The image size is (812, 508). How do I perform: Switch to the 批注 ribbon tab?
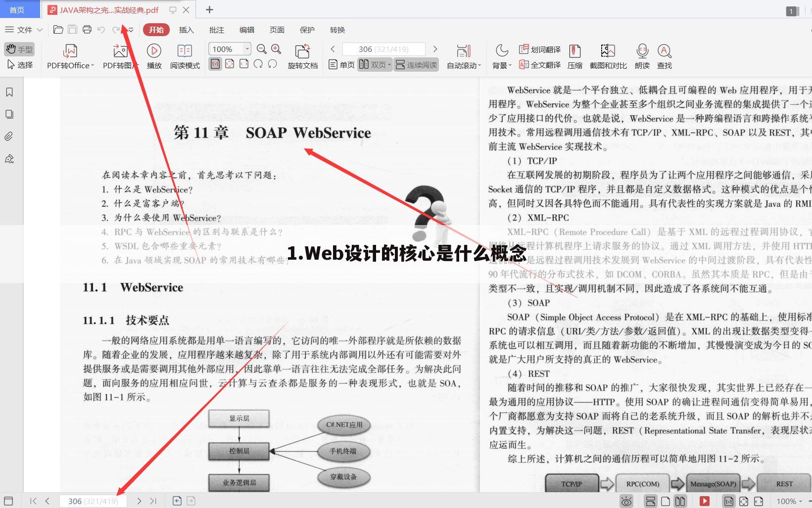pos(216,30)
